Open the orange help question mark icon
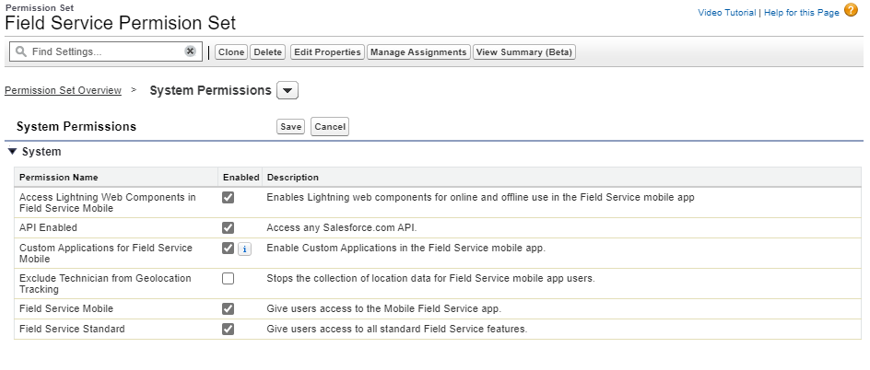The height and width of the screenshot is (370, 870). click(x=851, y=11)
